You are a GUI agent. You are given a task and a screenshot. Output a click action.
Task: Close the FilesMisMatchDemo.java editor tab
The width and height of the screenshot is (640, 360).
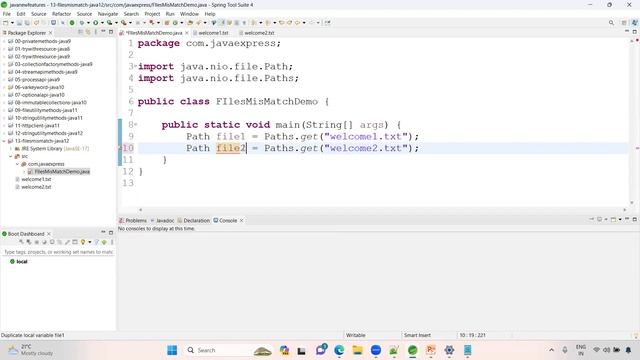click(x=187, y=33)
